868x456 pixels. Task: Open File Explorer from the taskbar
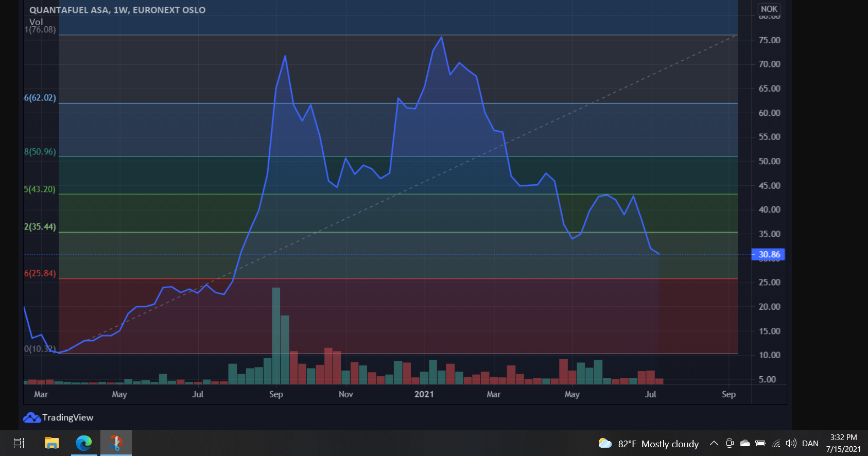pyautogui.click(x=51, y=443)
